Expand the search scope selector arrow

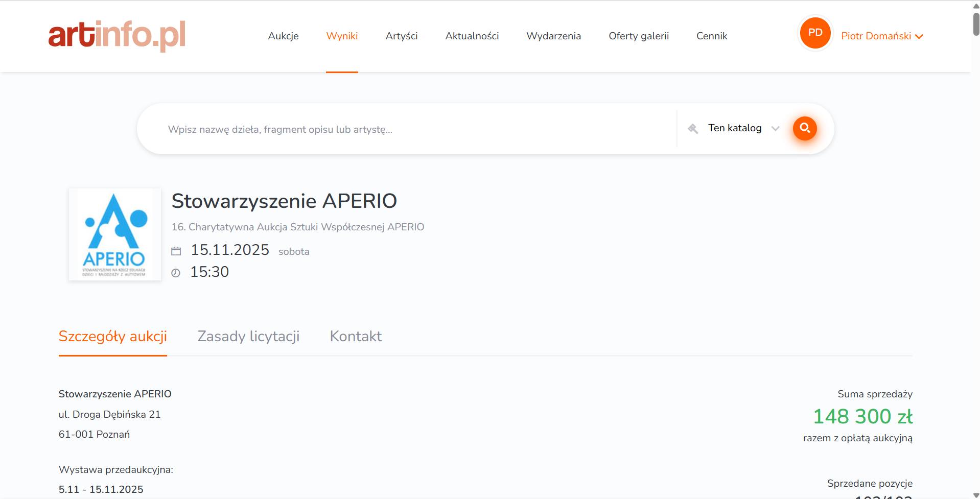pos(776,129)
